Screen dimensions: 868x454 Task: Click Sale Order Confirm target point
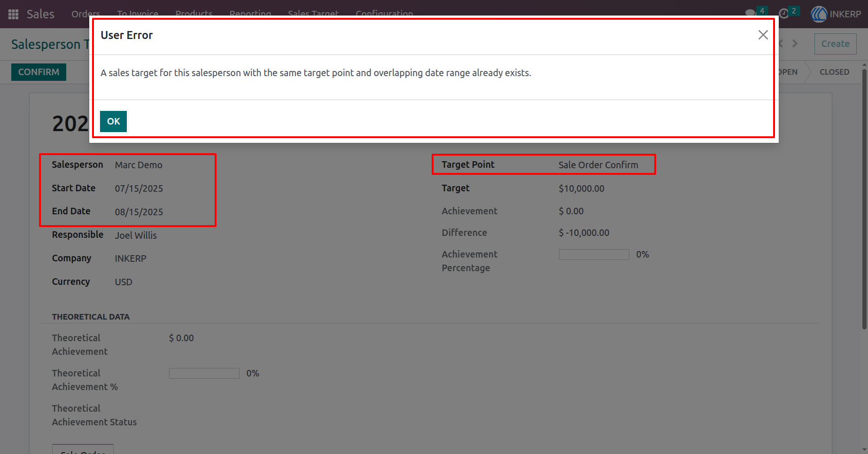598,165
